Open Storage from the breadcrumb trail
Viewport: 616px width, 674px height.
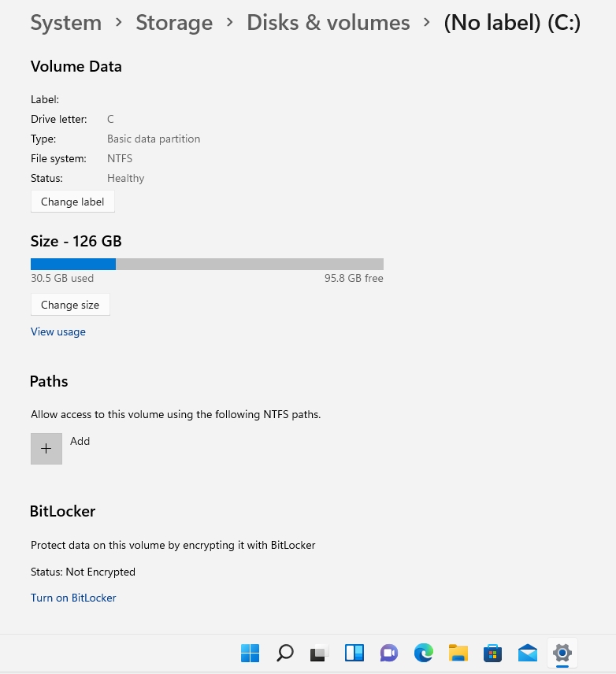coord(174,22)
